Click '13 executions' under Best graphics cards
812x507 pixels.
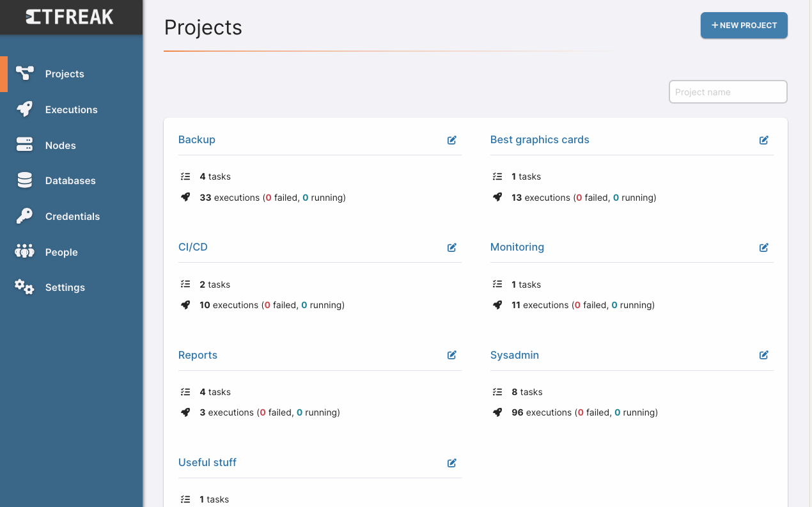pos(541,198)
